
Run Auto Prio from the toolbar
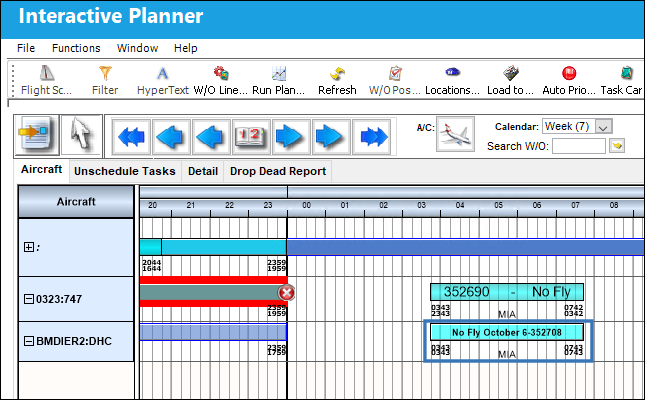point(569,73)
